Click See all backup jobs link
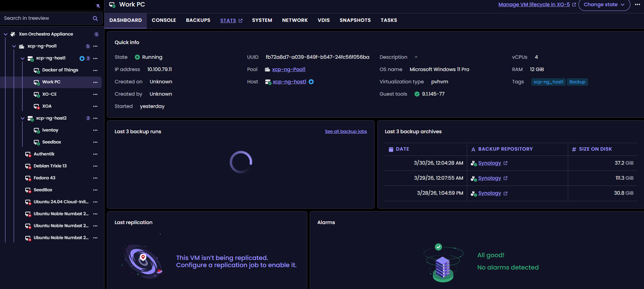Image resolution: width=644 pixels, height=289 pixels. tap(346, 132)
